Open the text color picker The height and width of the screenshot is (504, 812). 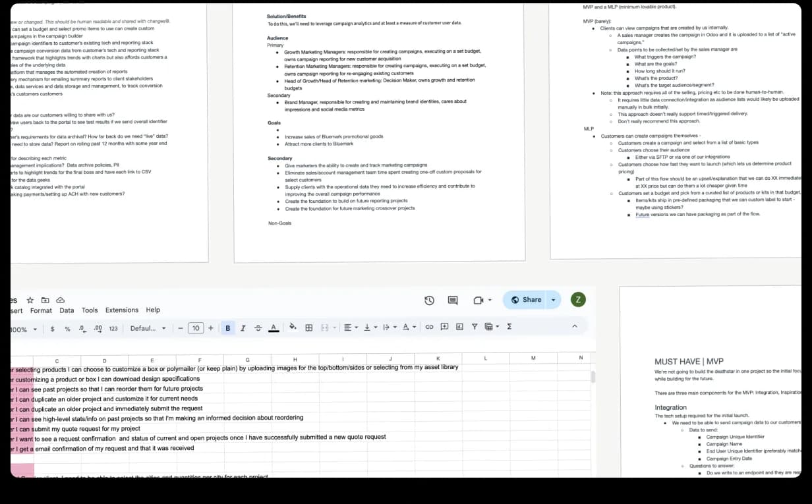(274, 327)
